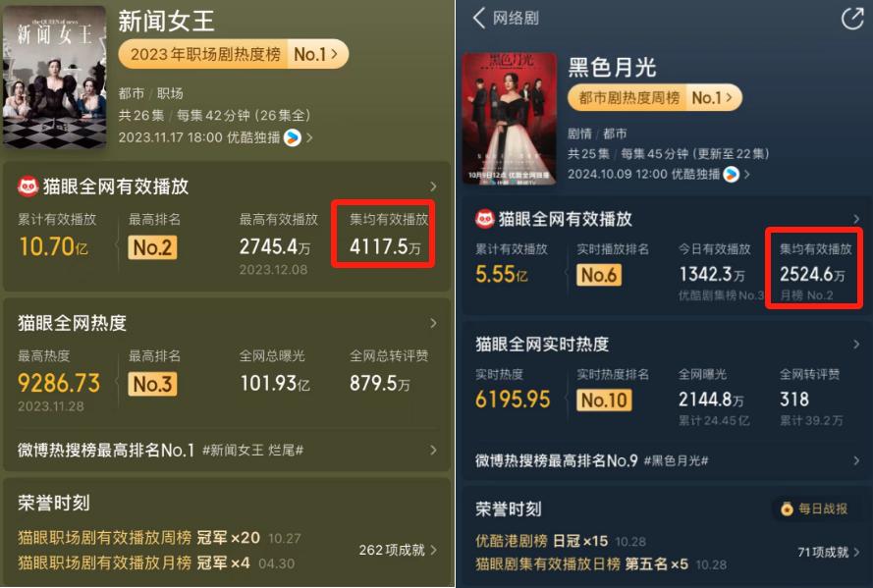Tap the Maoyan cat icon in right panel
Image resolution: width=873 pixels, height=588 pixels.
click(x=484, y=219)
